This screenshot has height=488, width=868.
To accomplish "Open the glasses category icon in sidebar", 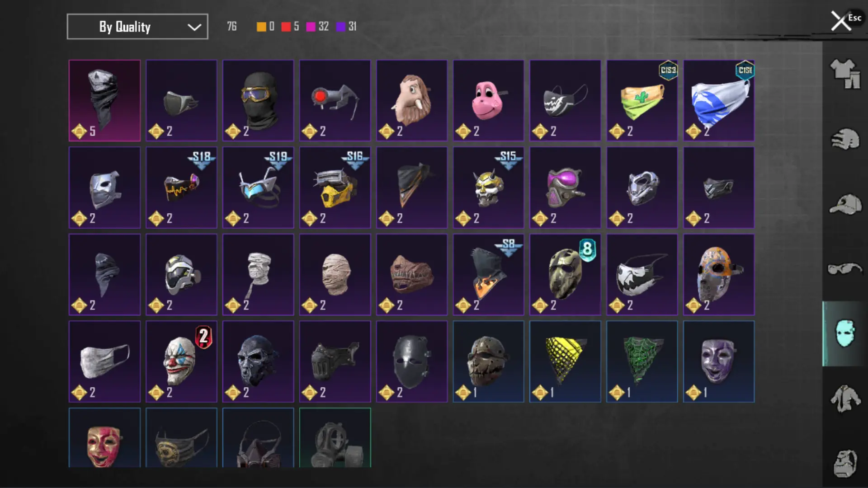I will pyautogui.click(x=845, y=269).
